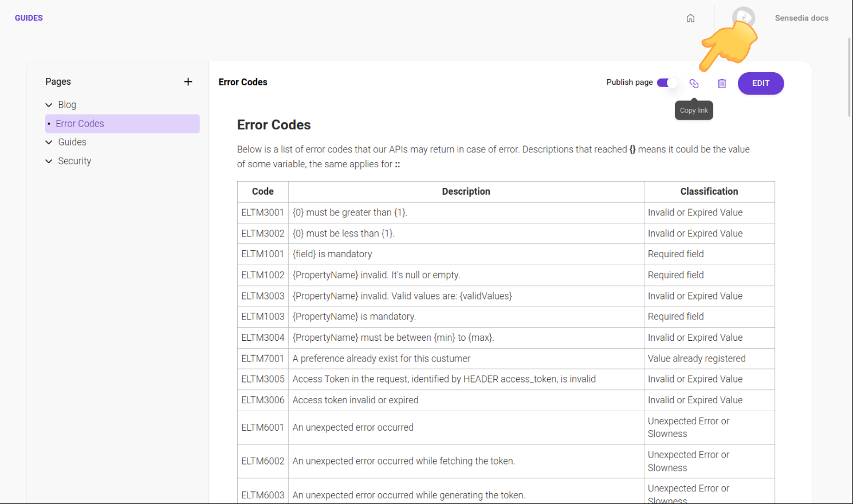Click the trash icon to delete page
This screenshot has height=504, width=853.
pyautogui.click(x=721, y=84)
